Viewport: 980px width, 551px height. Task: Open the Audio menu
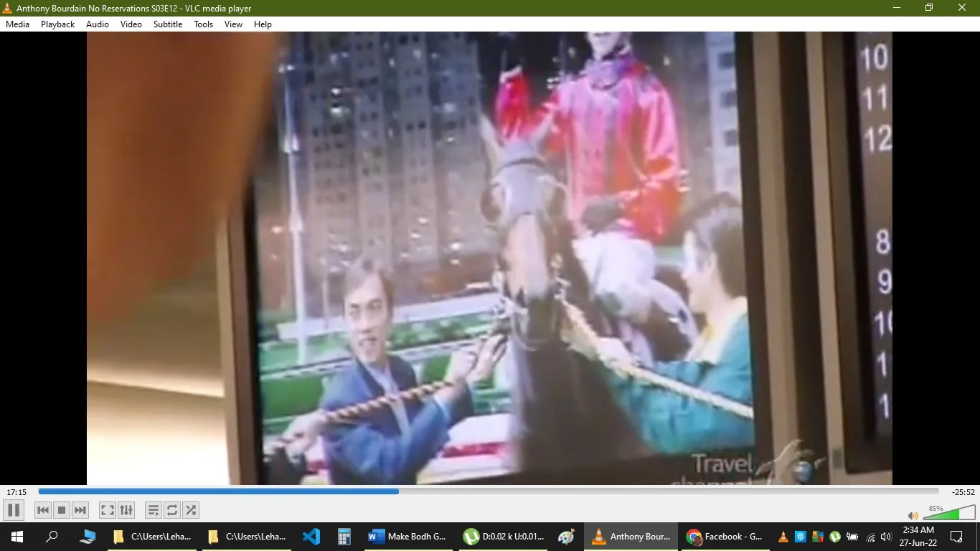point(98,24)
